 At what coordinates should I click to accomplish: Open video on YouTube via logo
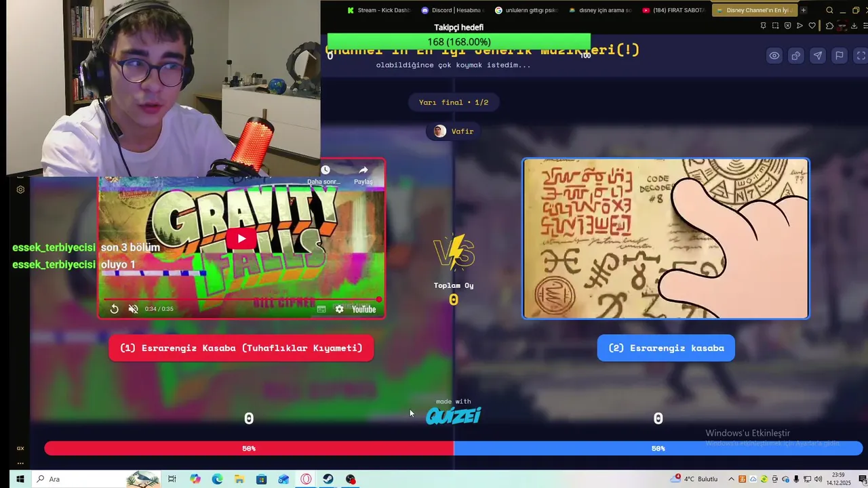tap(363, 309)
